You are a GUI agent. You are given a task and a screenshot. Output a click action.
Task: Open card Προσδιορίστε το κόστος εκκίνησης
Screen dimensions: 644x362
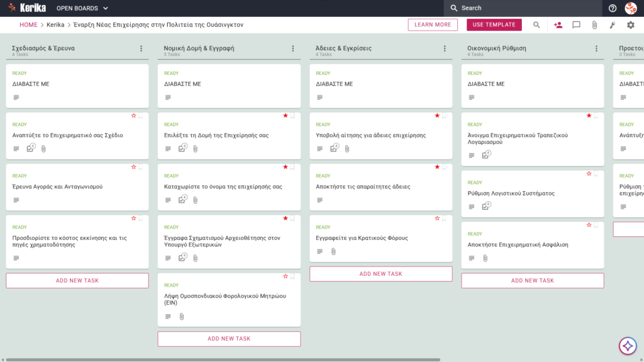tap(77, 242)
